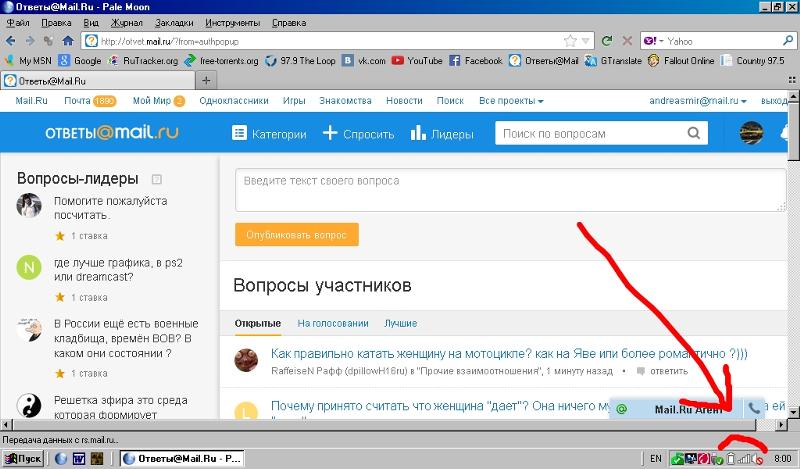
Task: Open the Файл menu
Action: tap(17, 22)
